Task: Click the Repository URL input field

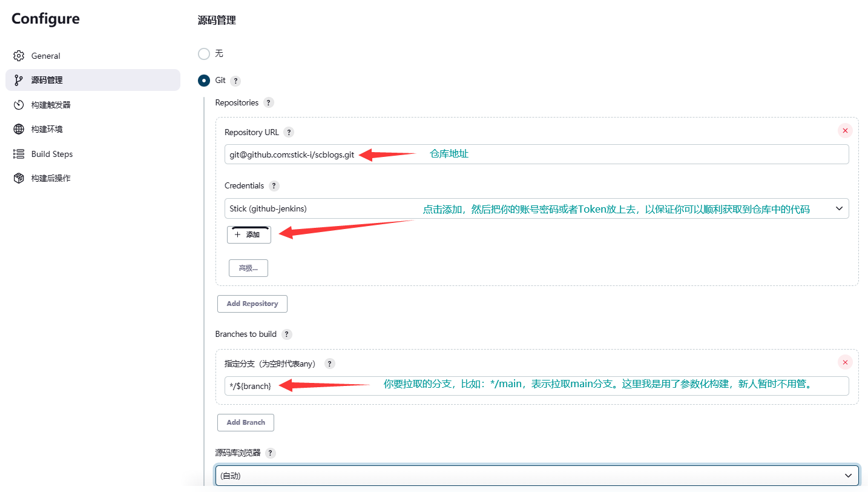Action: [x=536, y=155]
